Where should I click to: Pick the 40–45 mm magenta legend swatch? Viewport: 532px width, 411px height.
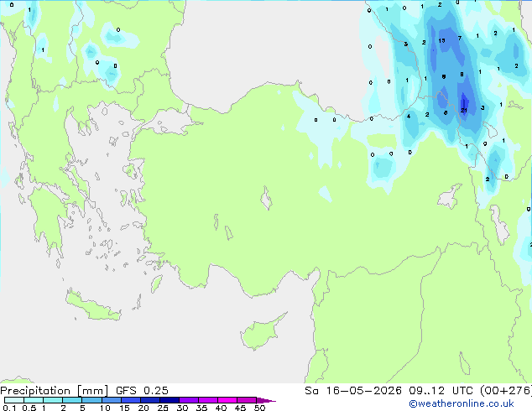[227, 400]
